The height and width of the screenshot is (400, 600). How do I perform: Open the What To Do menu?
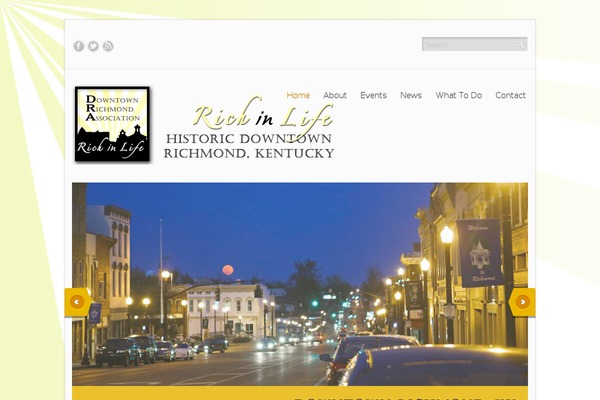458,95
